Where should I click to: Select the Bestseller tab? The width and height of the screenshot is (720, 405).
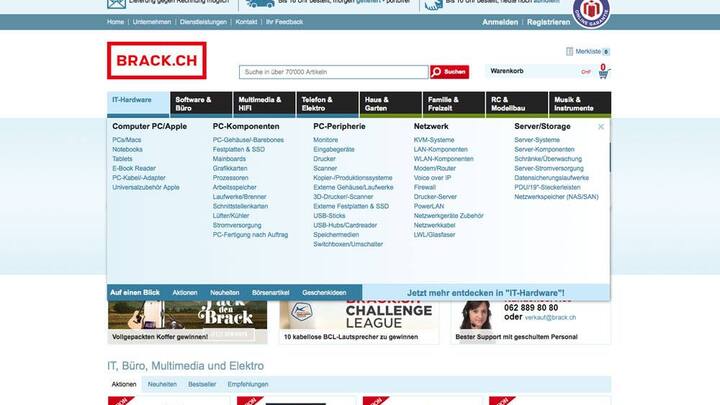202,384
